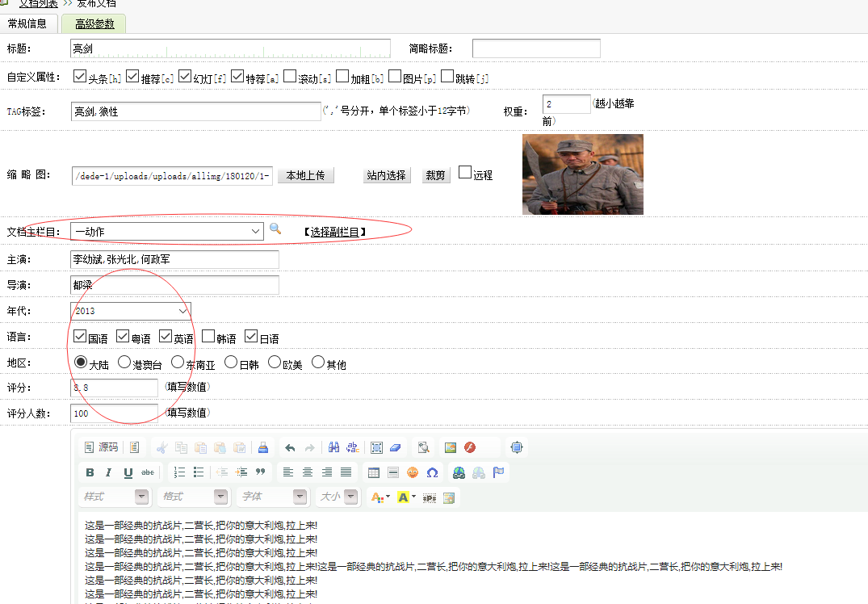Image resolution: width=868 pixels, height=604 pixels.
Task: Enable the 韩语 language checkbox
Action: pos(208,336)
